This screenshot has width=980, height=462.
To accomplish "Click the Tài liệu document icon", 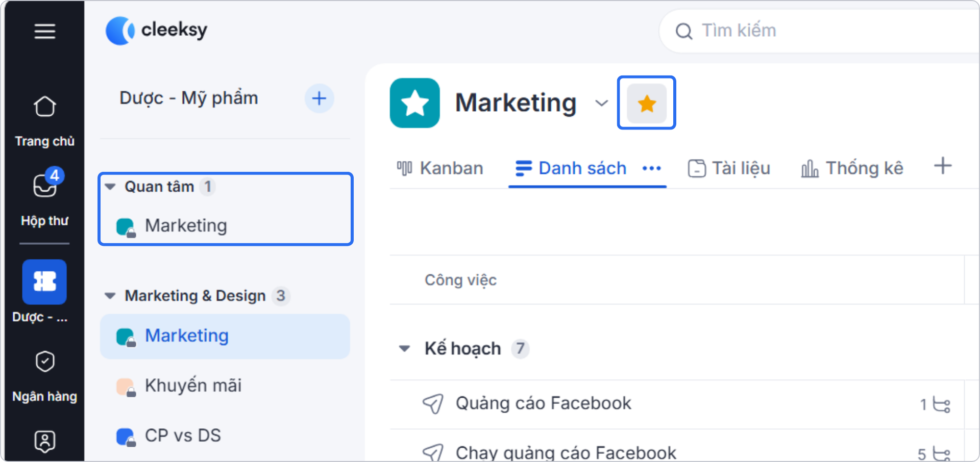I will click(x=697, y=168).
